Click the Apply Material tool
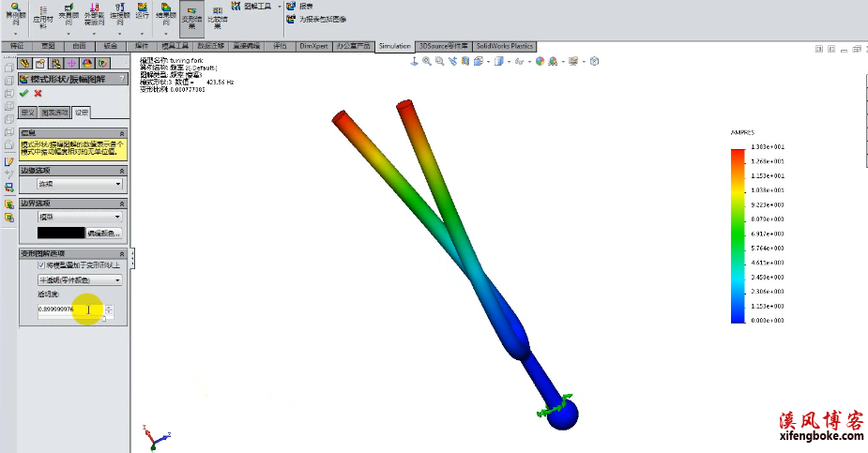Screen dimensions: 868x453 (x=42, y=17)
